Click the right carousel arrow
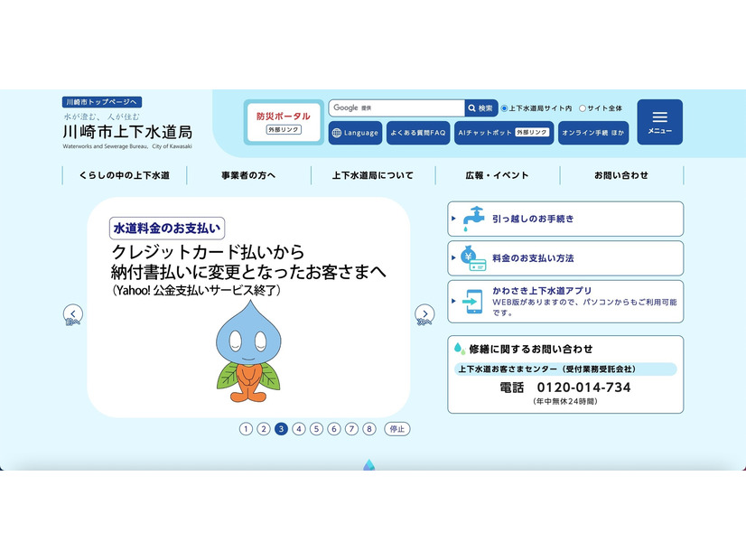 pos(424,313)
